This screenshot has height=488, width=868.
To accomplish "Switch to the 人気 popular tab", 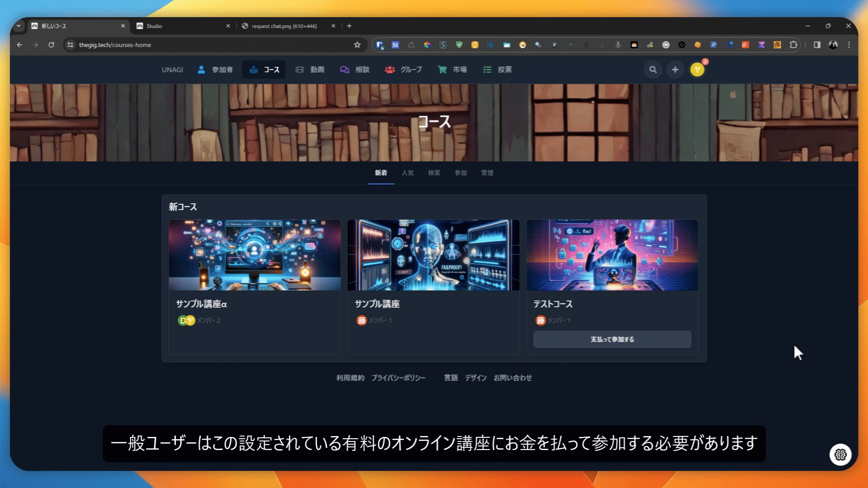I will (407, 173).
